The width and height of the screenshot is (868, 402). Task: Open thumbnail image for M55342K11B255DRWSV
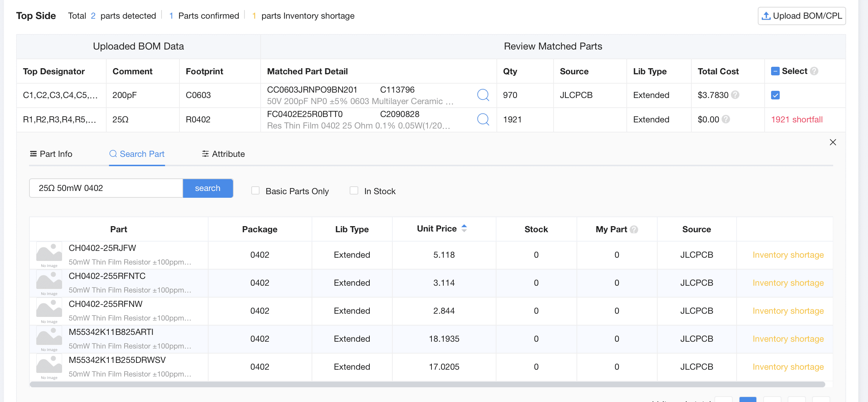coord(49,367)
